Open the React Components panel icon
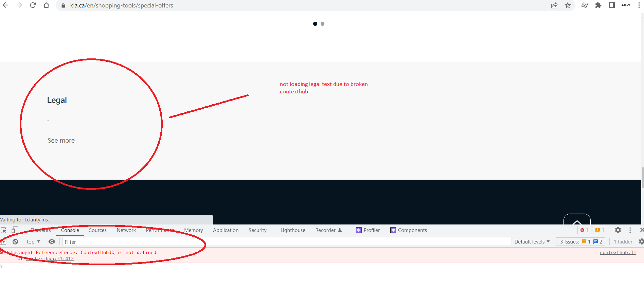Screen dimensions: 644x307 click(x=393, y=230)
